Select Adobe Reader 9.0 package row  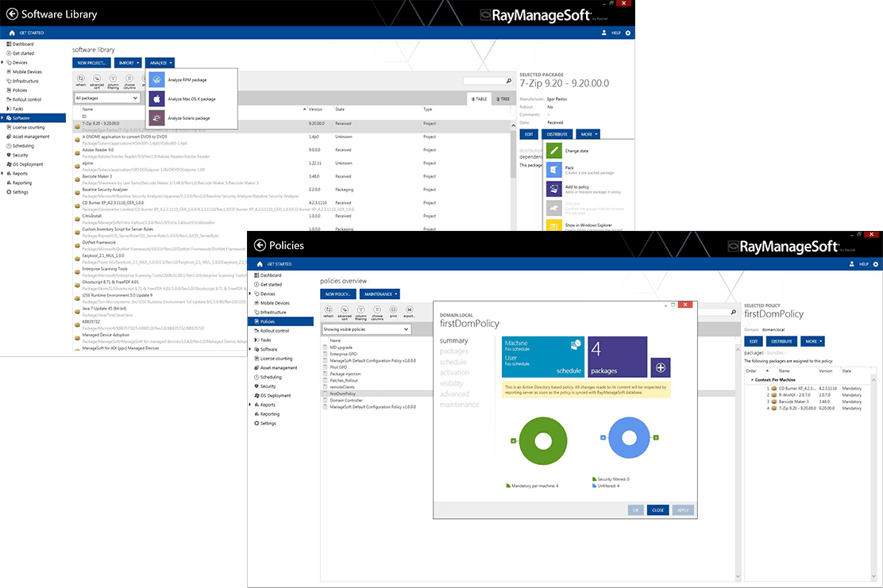[x=293, y=152]
